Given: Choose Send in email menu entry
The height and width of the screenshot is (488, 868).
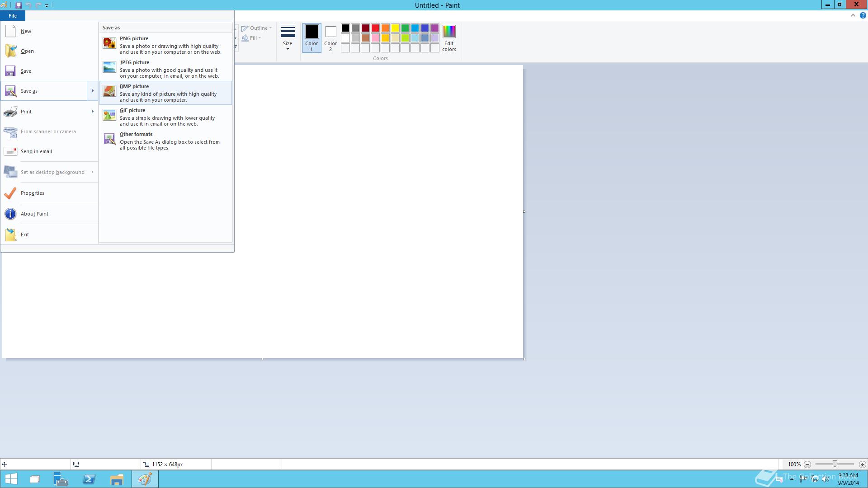Looking at the screenshot, I should point(50,151).
